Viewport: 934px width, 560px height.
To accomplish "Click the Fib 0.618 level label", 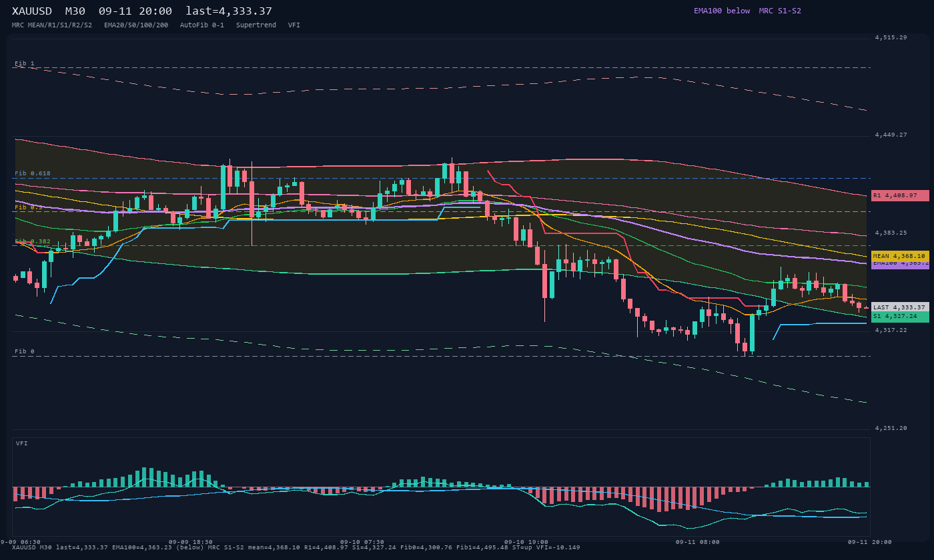I will pyautogui.click(x=33, y=173).
